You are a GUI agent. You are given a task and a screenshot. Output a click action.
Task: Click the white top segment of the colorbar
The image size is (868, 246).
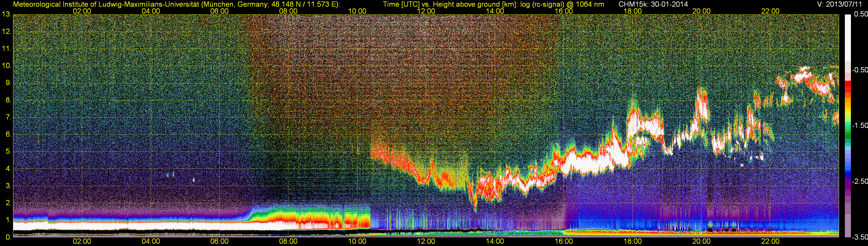pyautogui.click(x=847, y=38)
